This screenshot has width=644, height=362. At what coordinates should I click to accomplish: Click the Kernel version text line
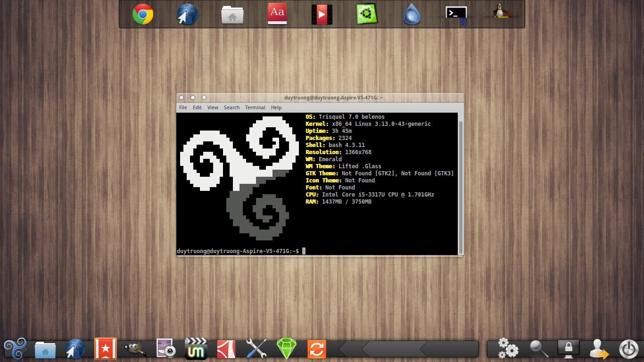pyautogui.click(x=368, y=123)
